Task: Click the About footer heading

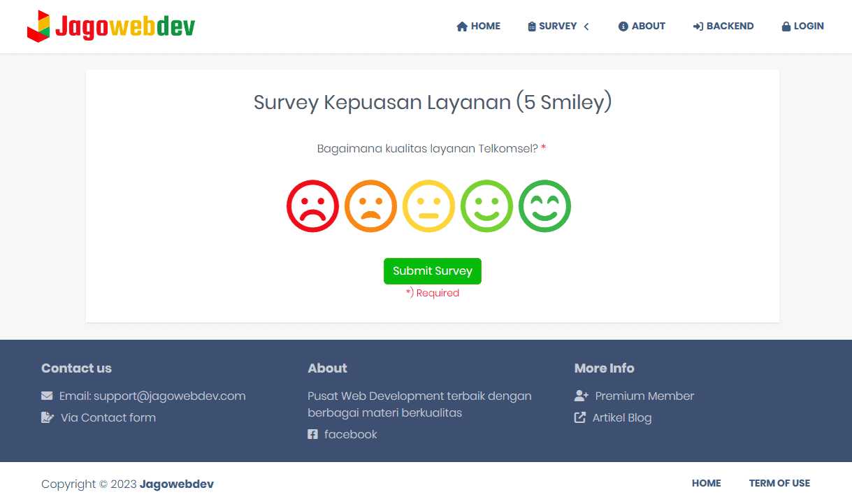Action: (327, 368)
